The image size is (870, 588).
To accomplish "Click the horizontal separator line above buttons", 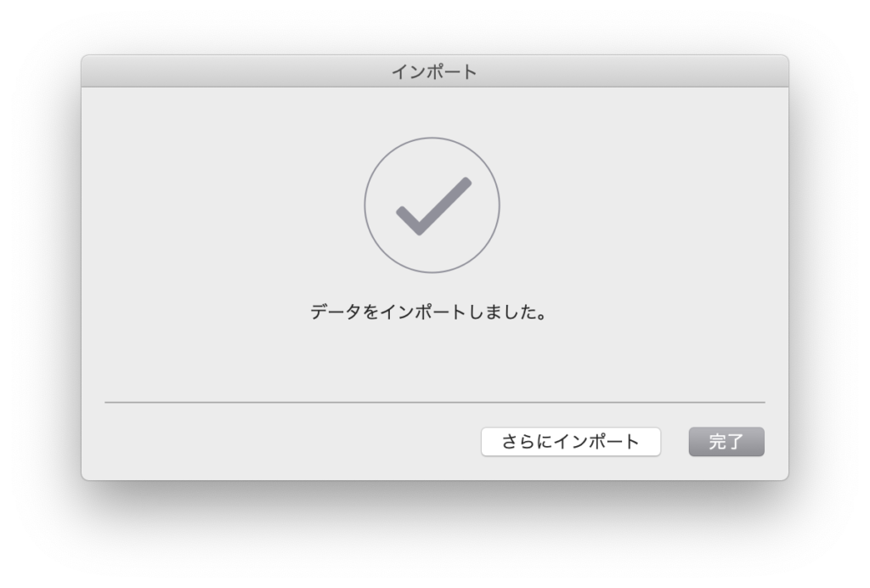I will tap(434, 402).
